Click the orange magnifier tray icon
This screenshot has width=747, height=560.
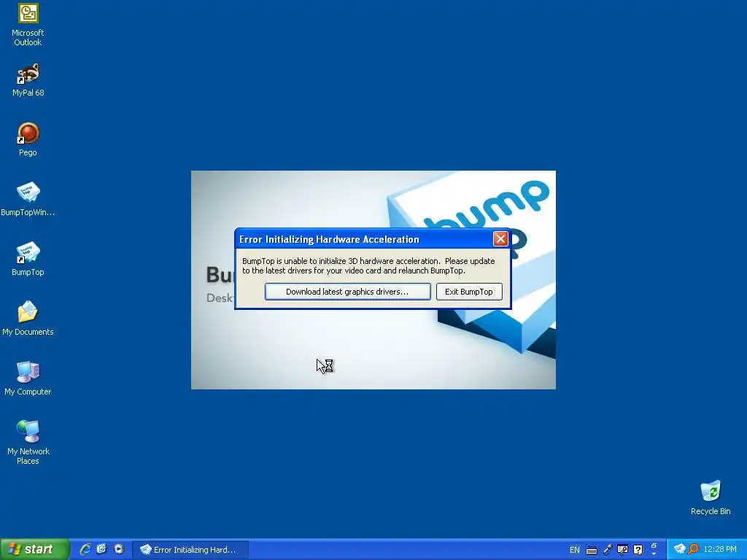693,549
